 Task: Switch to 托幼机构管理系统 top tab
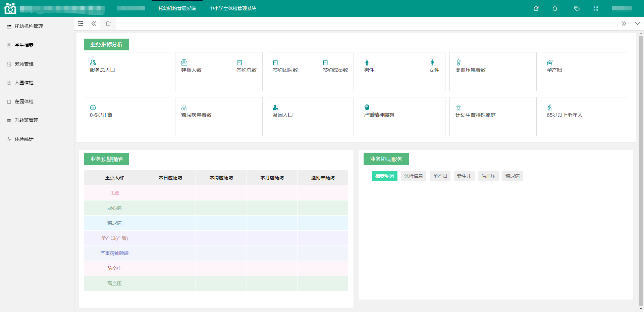pyautogui.click(x=177, y=8)
